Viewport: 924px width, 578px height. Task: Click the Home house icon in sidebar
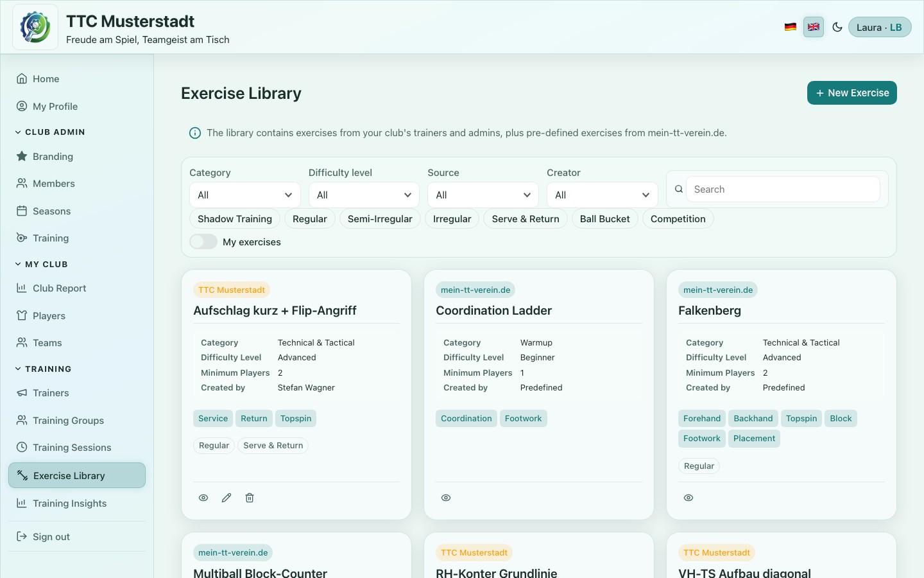coord(22,79)
